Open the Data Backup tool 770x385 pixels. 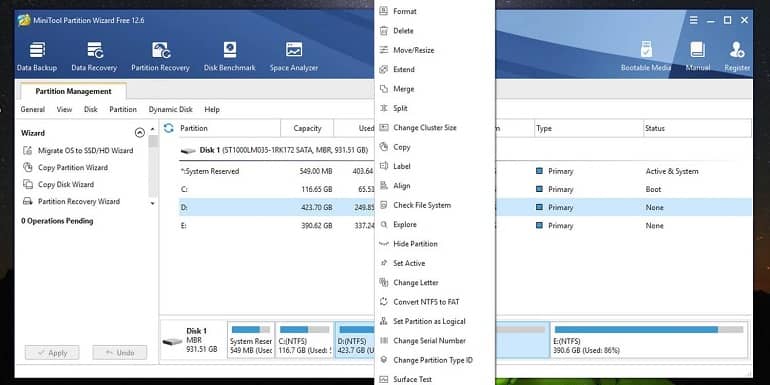[x=37, y=56]
